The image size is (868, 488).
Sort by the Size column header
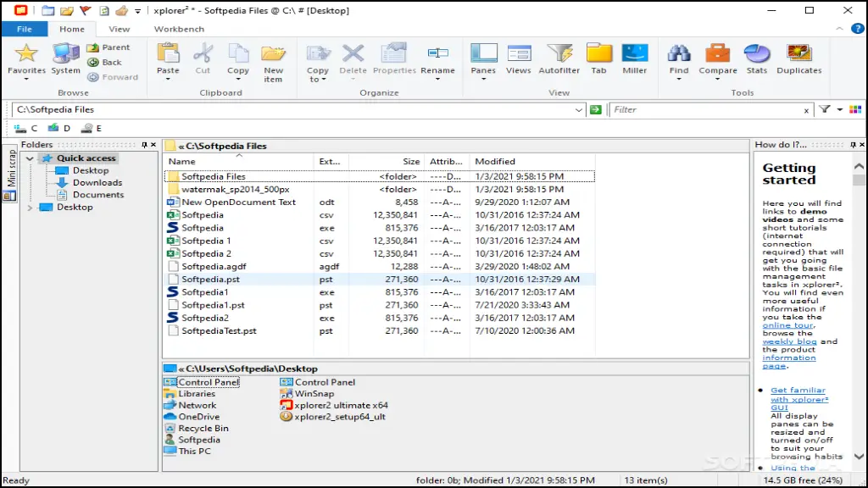[x=387, y=162]
